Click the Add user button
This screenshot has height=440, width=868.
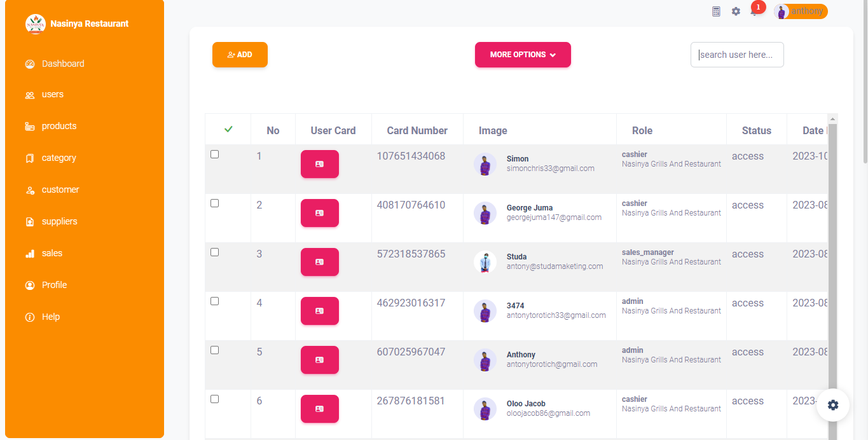pyautogui.click(x=240, y=55)
